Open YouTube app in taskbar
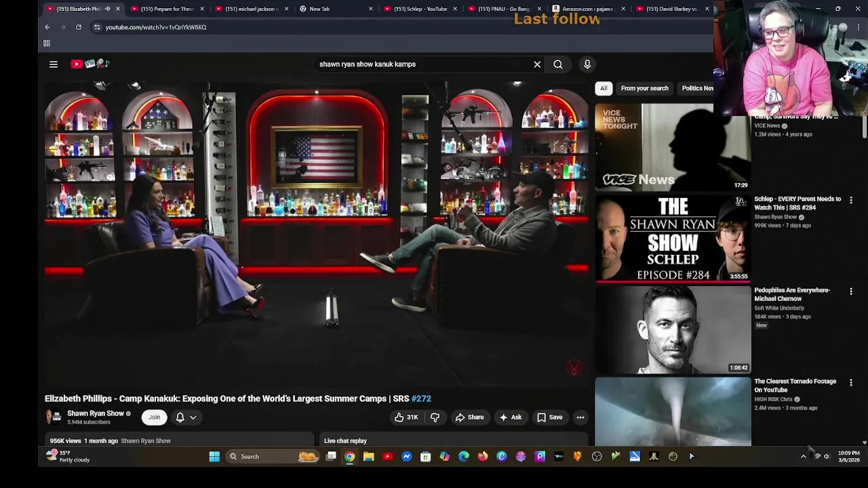868x488 pixels. [387, 457]
